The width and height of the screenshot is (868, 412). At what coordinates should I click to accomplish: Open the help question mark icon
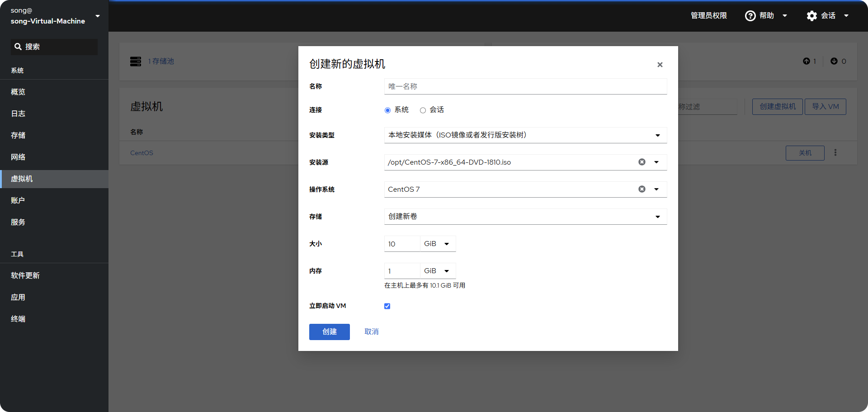tap(750, 16)
